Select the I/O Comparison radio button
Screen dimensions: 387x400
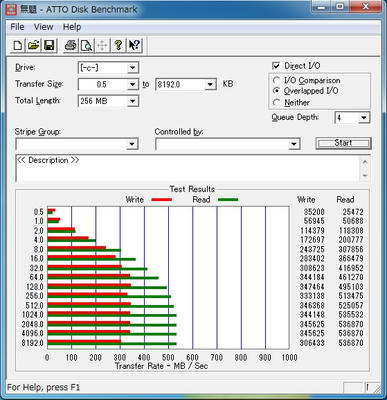(276, 80)
